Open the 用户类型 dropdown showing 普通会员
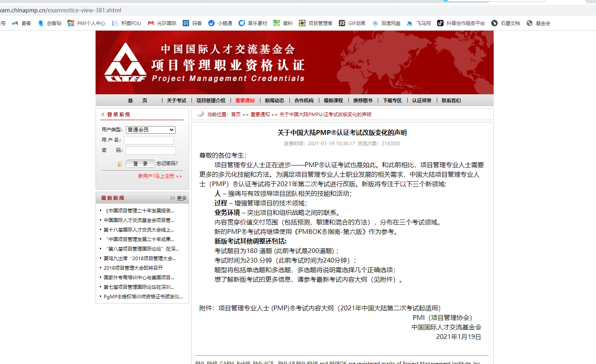596x364 pixels. point(150,130)
